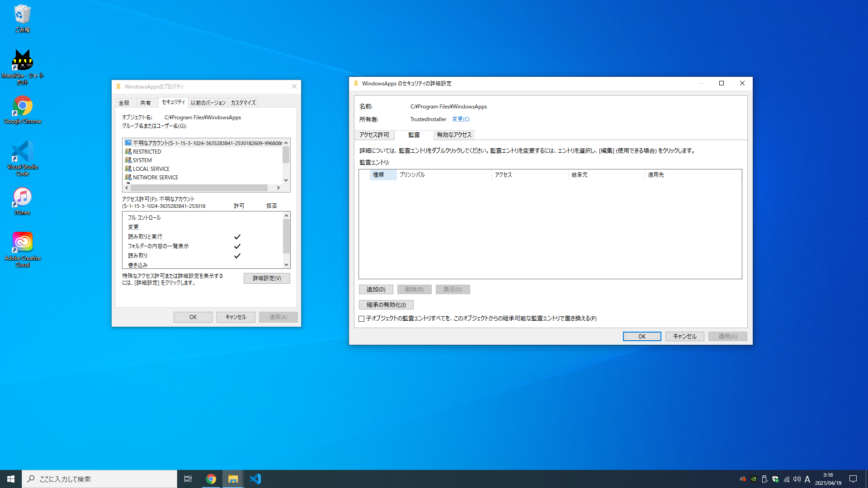Select the Adobe Creative Cloud desktop icon
This screenshot has height=488, width=868.
(22, 249)
